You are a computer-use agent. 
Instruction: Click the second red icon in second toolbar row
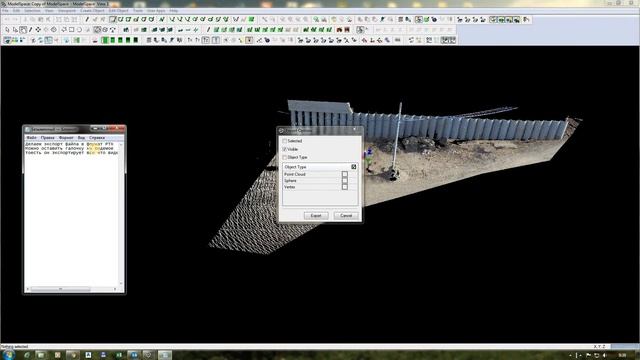(347, 30)
